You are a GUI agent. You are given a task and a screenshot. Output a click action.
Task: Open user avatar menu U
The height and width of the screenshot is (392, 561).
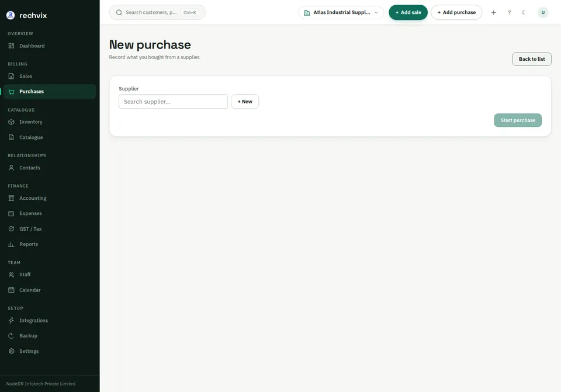[543, 12]
